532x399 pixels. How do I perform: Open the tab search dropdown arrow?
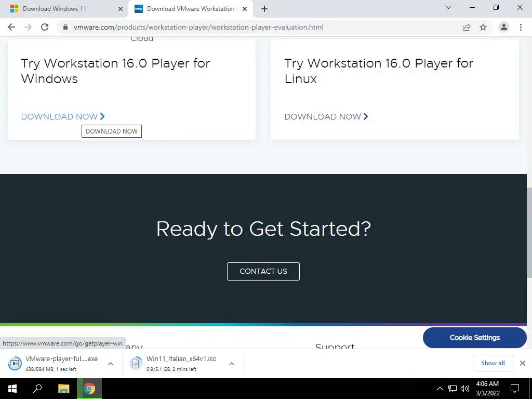(448, 7)
